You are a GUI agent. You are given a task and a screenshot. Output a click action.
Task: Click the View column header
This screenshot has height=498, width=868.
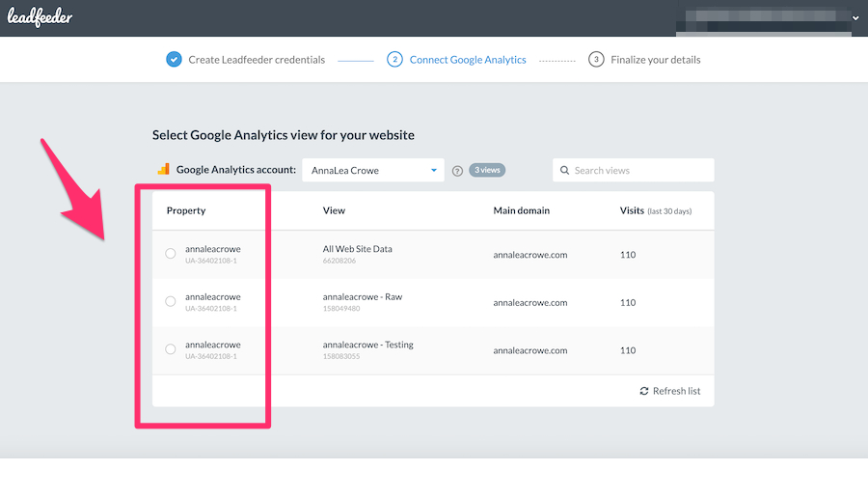(x=334, y=210)
